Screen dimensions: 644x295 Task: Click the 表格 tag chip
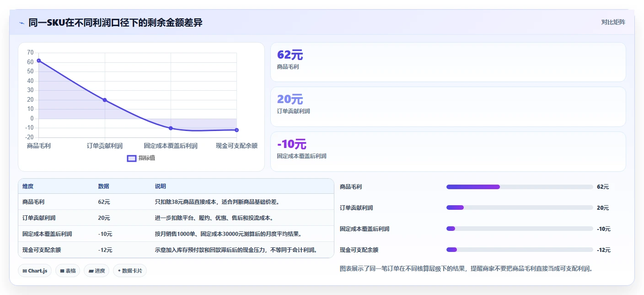tap(68, 271)
